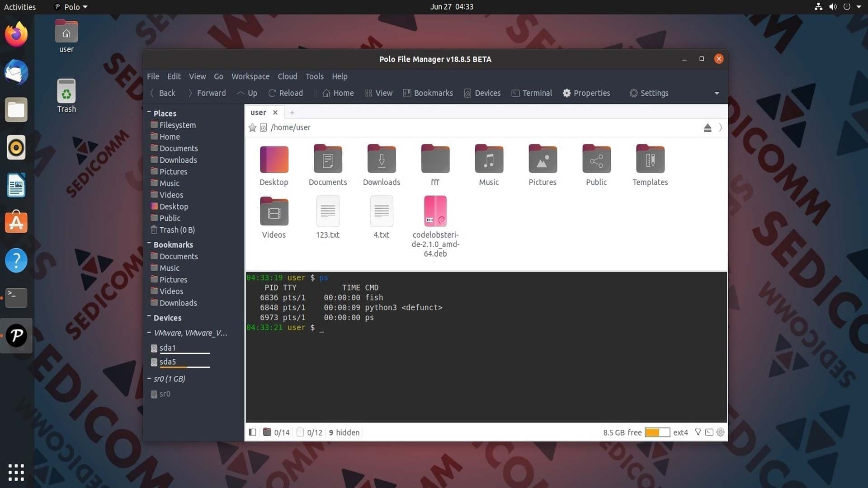
Task: Close the user tab
Action: (275, 113)
